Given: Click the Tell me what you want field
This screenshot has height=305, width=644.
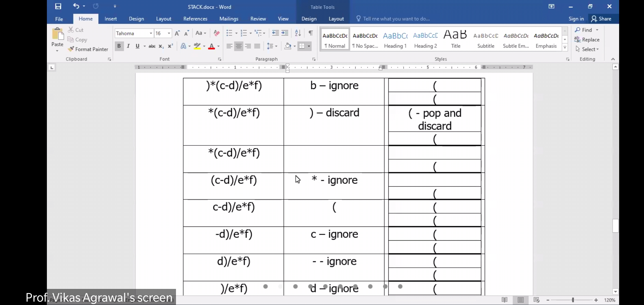Looking at the screenshot, I should point(396,19).
